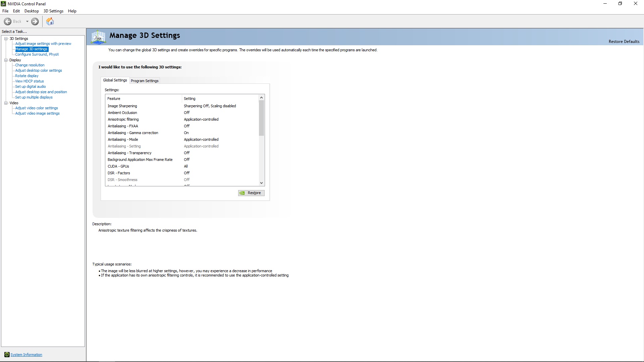The image size is (644, 362).
Task: Switch to the Program Settings tab
Action: [145, 81]
